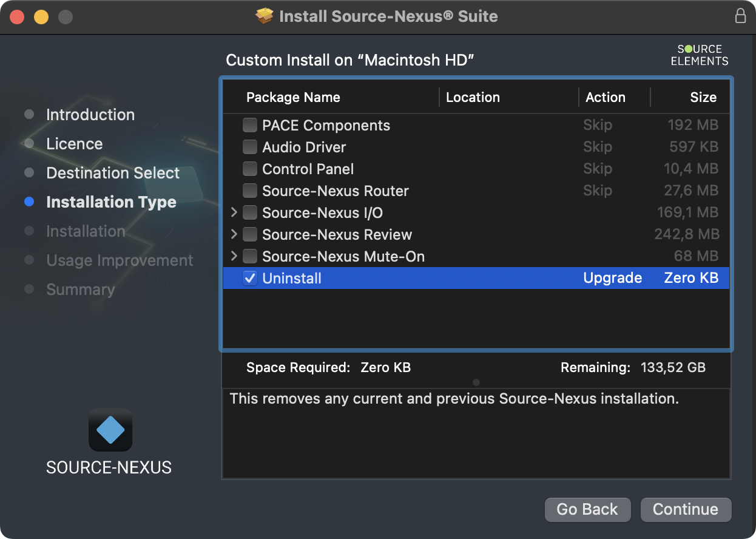The height and width of the screenshot is (539, 756).
Task: Uncheck the Uninstall checkbox
Action: pyautogui.click(x=250, y=279)
